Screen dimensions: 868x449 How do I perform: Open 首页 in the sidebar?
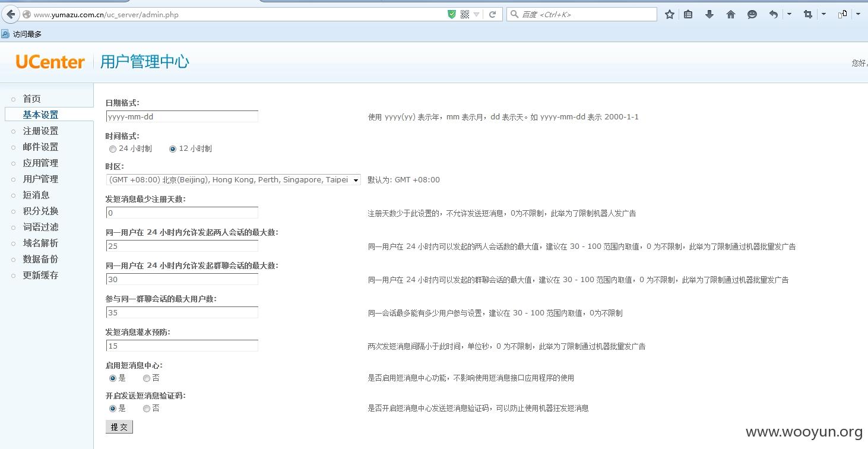point(31,99)
